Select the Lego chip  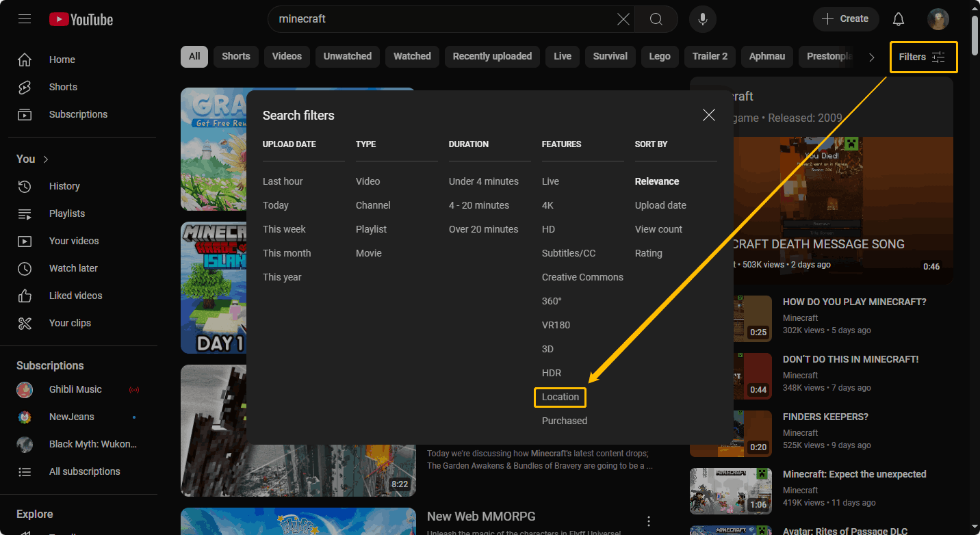tap(660, 56)
